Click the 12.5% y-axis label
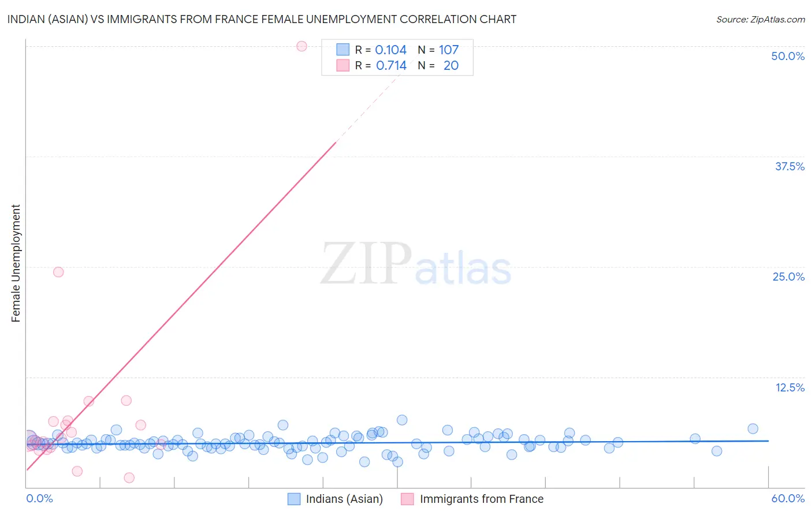Image resolution: width=812 pixels, height=515 pixels. 789,387
